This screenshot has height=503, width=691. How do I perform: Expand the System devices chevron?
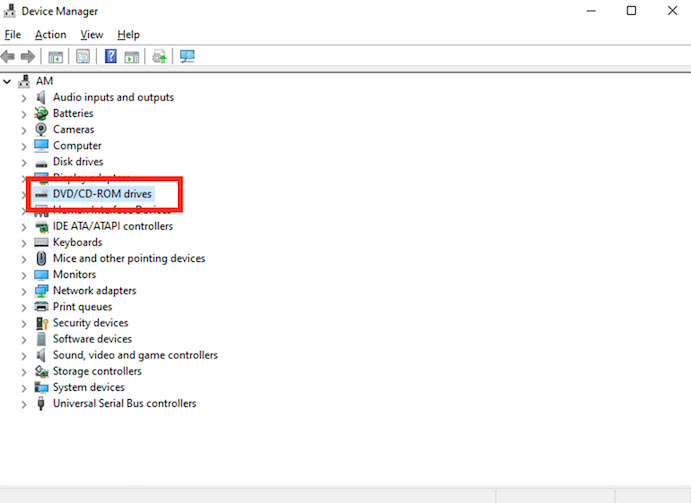pyautogui.click(x=24, y=388)
